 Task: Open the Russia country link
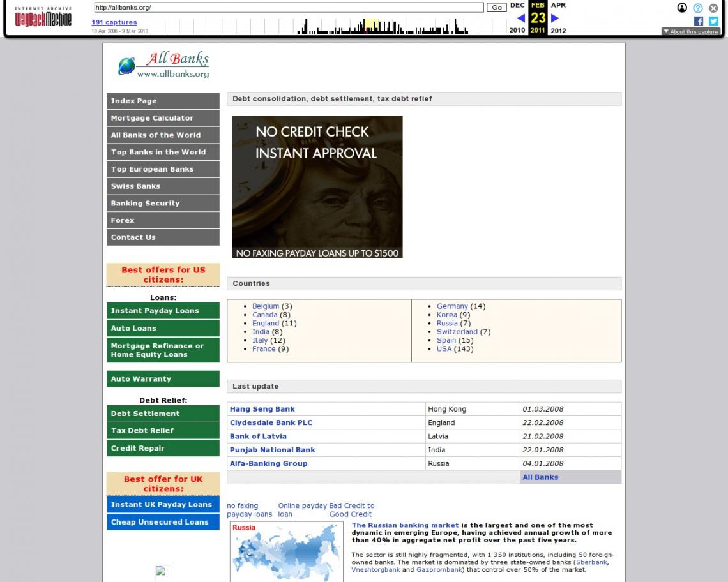pyautogui.click(x=447, y=324)
